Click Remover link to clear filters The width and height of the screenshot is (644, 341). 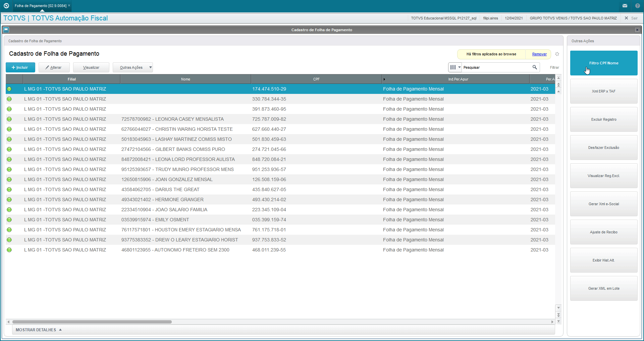539,54
